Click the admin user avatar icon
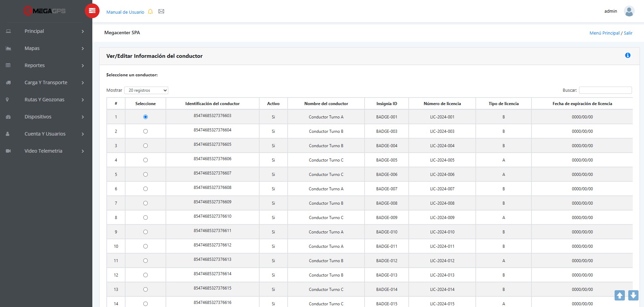The image size is (644, 307). (x=629, y=11)
